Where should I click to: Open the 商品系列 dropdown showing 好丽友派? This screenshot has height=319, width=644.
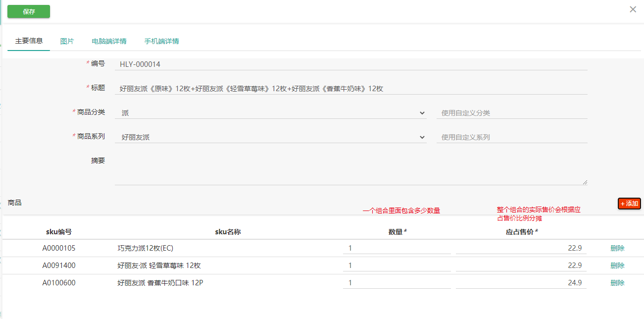(271, 137)
